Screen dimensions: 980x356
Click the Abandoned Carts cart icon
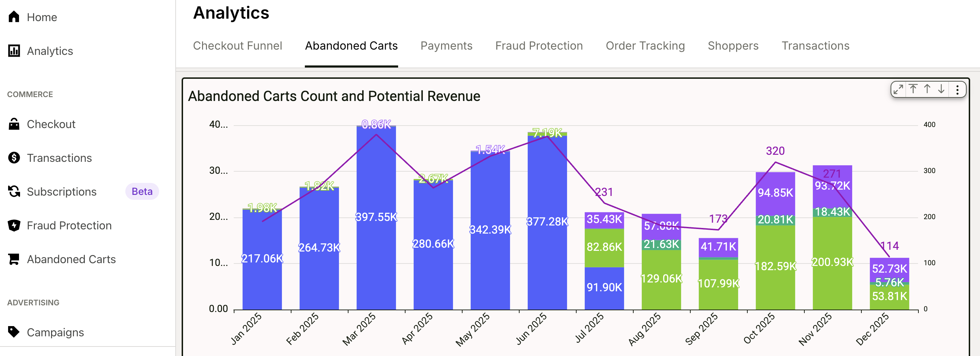pyautogui.click(x=14, y=259)
